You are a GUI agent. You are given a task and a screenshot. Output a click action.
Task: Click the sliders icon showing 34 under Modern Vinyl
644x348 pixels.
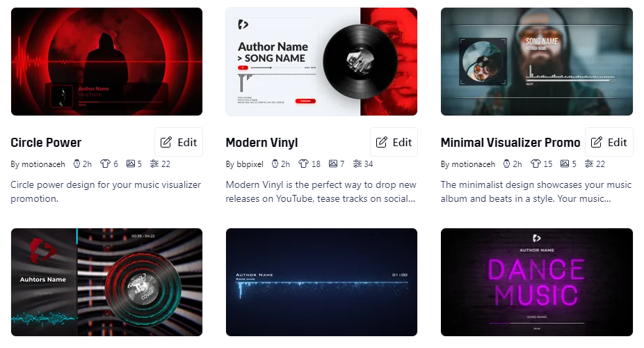[357, 164]
